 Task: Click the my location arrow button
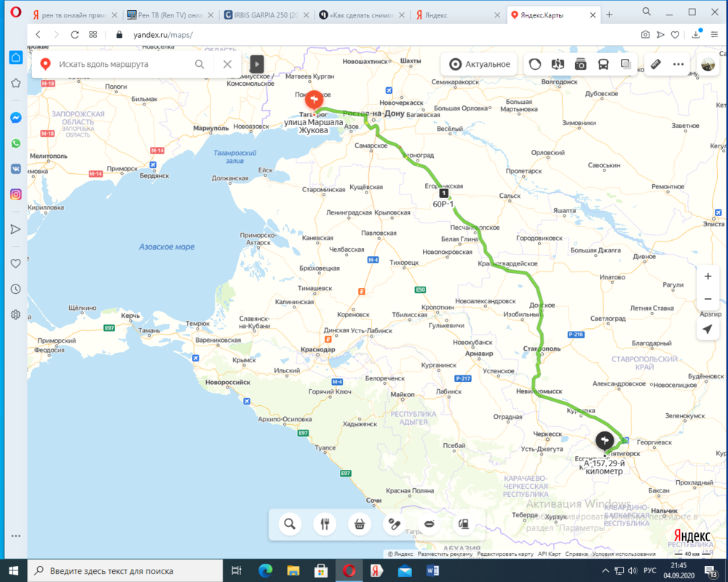[708, 329]
